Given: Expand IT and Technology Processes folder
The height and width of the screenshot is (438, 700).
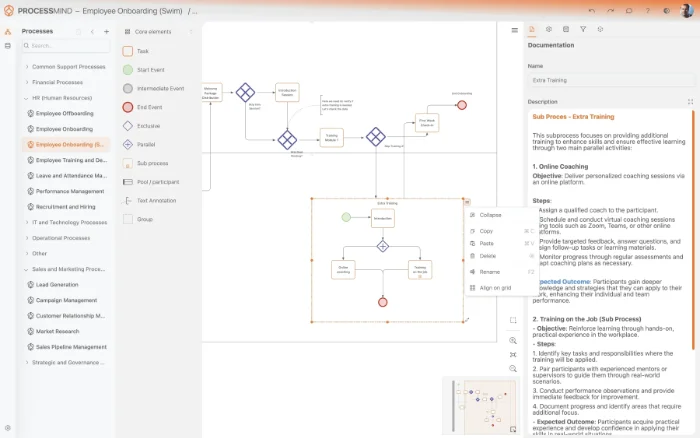Looking at the screenshot, I should pyautogui.click(x=26, y=222).
